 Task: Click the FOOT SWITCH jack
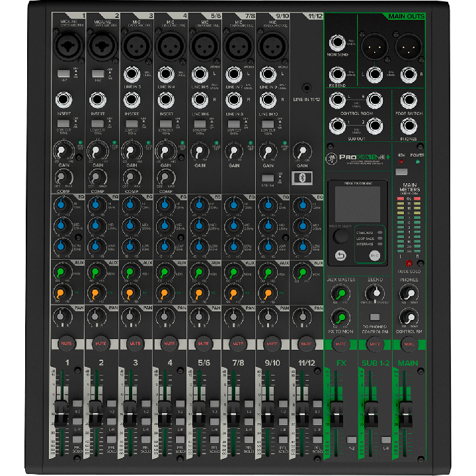(x=409, y=100)
